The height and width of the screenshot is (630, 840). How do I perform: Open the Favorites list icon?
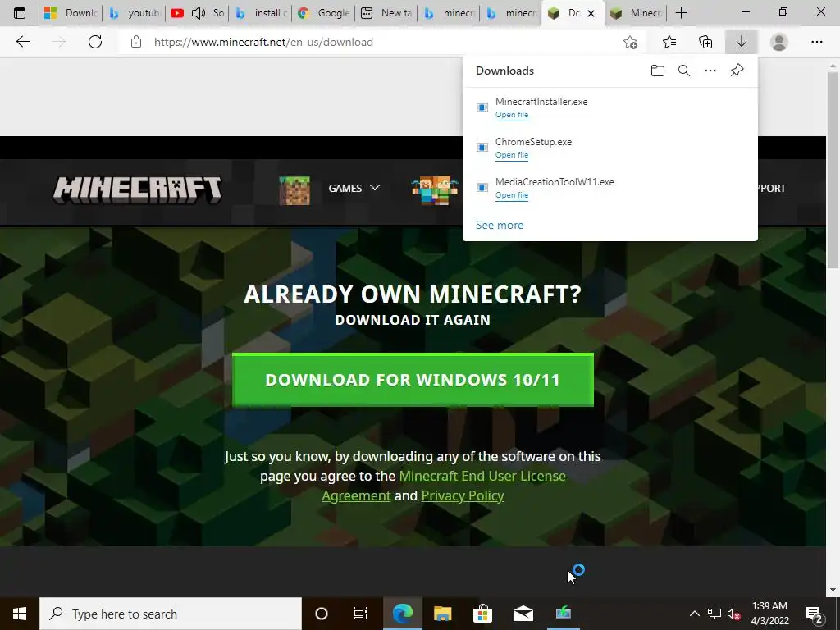pyautogui.click(x=669, y=42)
